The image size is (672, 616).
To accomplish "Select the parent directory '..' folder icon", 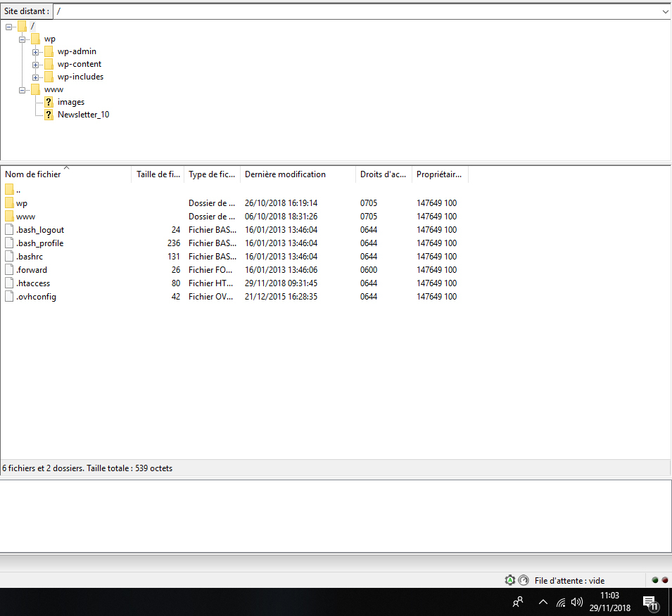I will pos(9,190).
